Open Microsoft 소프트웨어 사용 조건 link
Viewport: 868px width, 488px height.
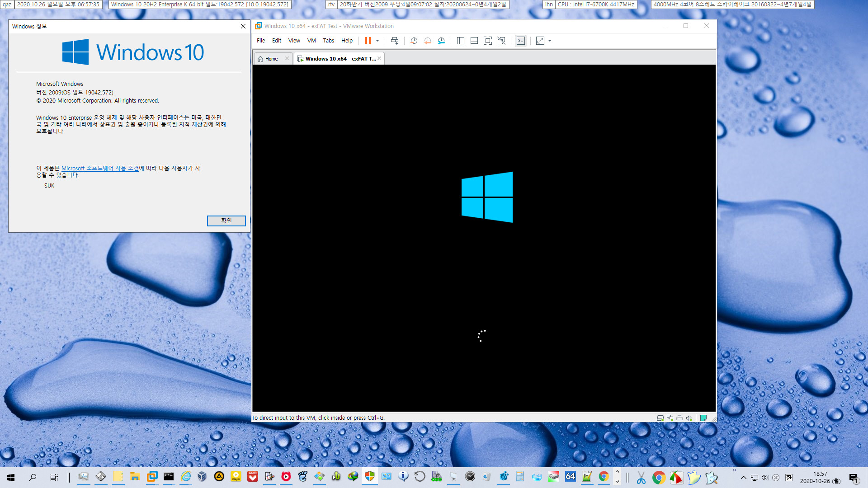point(100,168)
